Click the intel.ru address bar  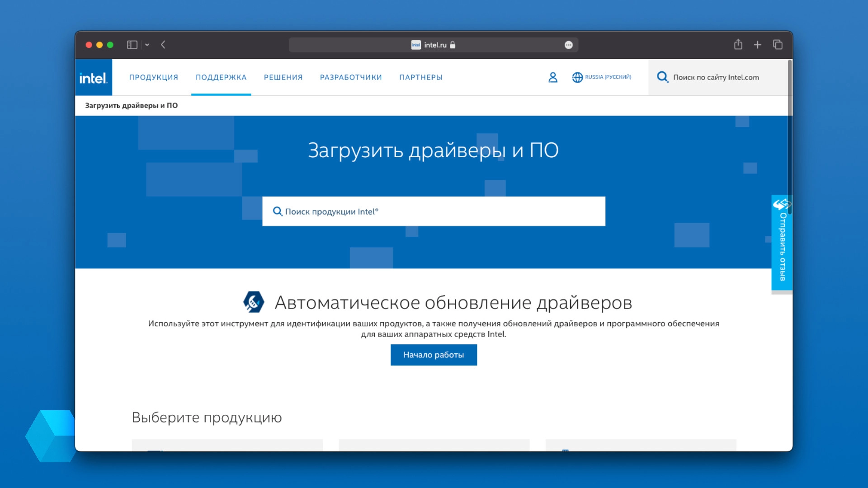point(433,45)
